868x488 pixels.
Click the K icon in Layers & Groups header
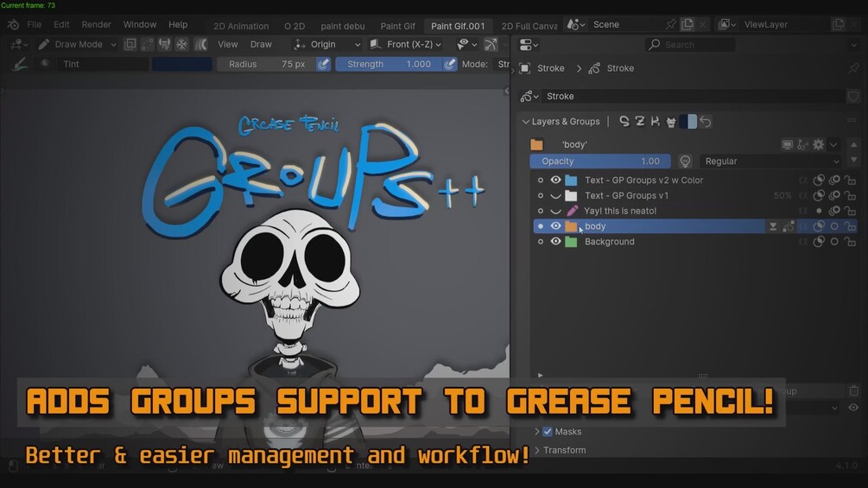(656, 121)
